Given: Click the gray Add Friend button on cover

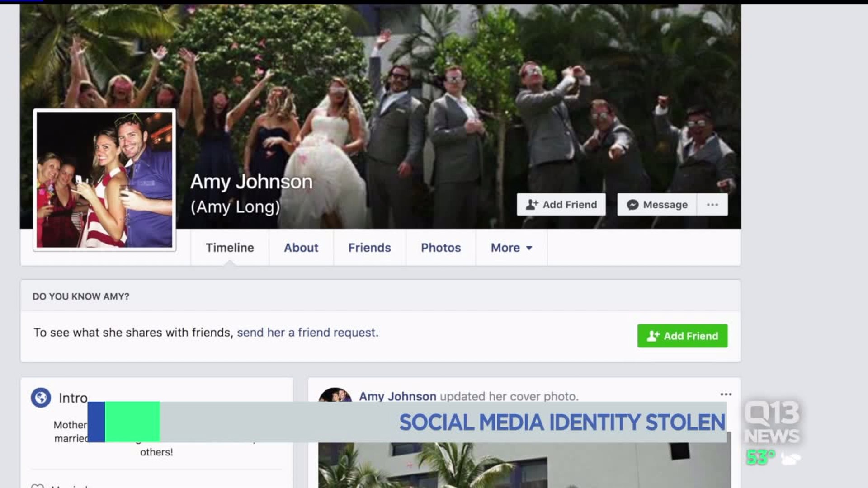Looking at the screenshot, I should point(561,205).
